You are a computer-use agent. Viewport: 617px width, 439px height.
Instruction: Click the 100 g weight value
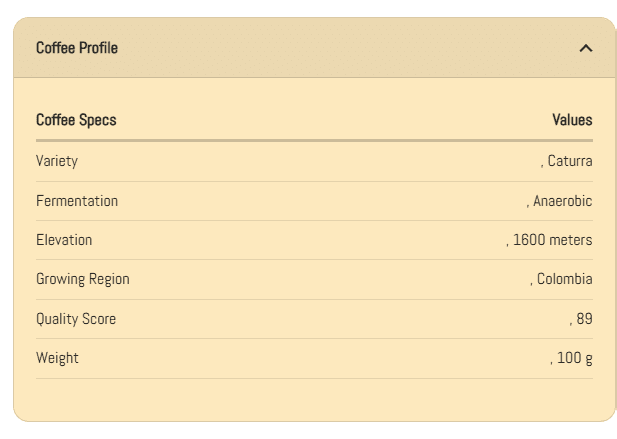pyautogui.click(x=574, y=358)
